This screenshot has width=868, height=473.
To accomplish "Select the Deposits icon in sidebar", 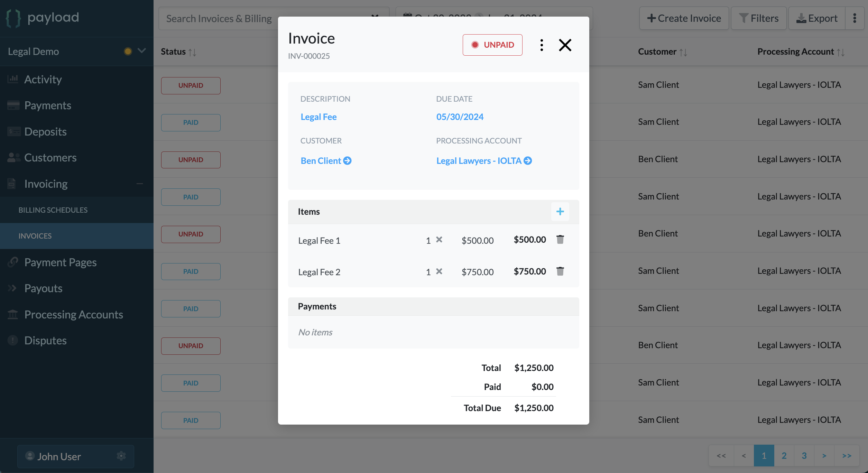I will (13, 131).
